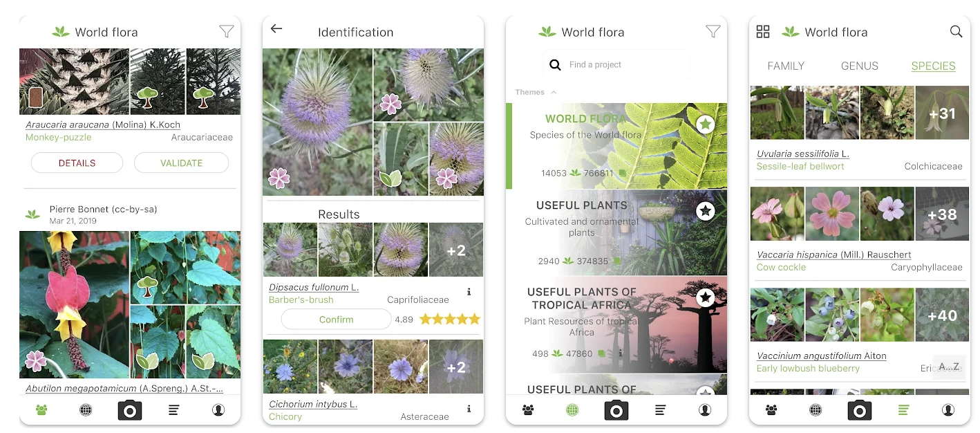Open the profile icon on the Find a project screen
This screenshot has width=980, height=433.
pos(705,410)
